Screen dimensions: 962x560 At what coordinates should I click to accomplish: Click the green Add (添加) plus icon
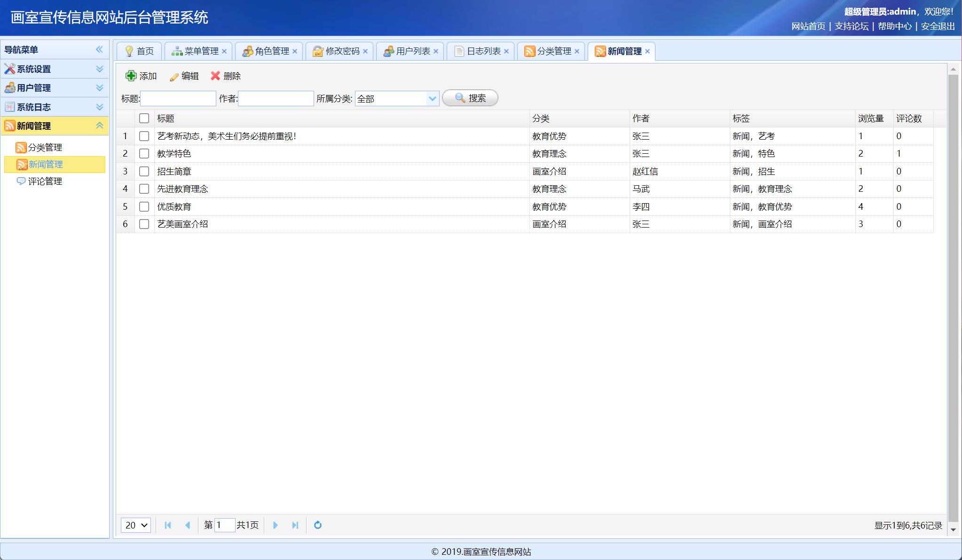[131, 76]
